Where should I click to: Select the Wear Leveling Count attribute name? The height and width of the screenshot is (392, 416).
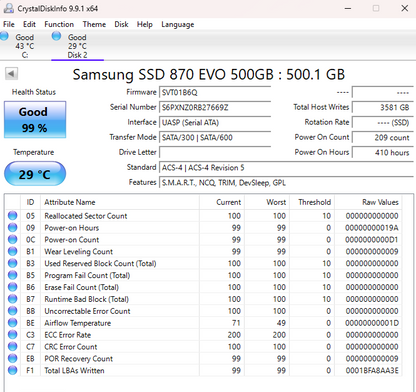coord(78,251)
